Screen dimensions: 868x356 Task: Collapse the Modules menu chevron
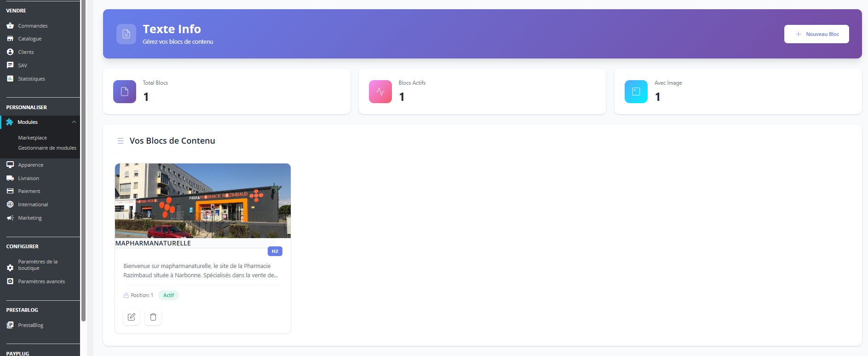click(x=74, y=122)
